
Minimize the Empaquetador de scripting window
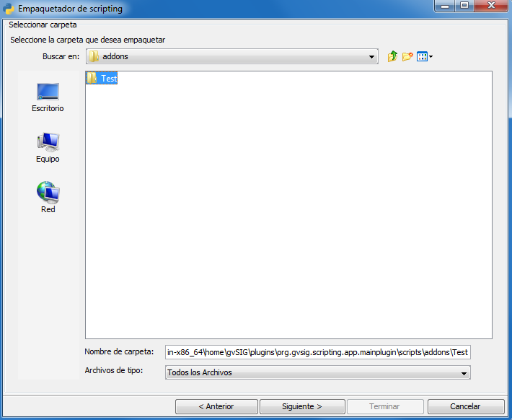446,6
